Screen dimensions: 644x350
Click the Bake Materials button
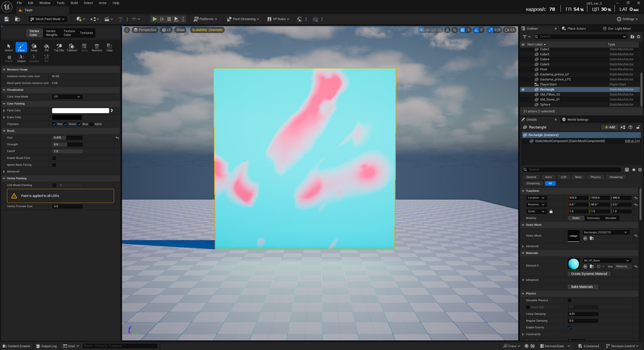[x=582, y=287]
